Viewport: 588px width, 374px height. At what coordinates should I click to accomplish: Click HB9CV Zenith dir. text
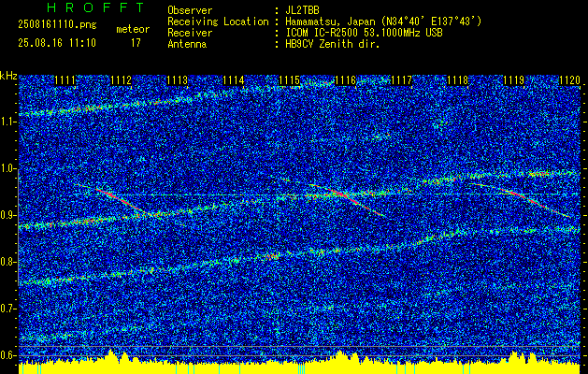(333, 44)
